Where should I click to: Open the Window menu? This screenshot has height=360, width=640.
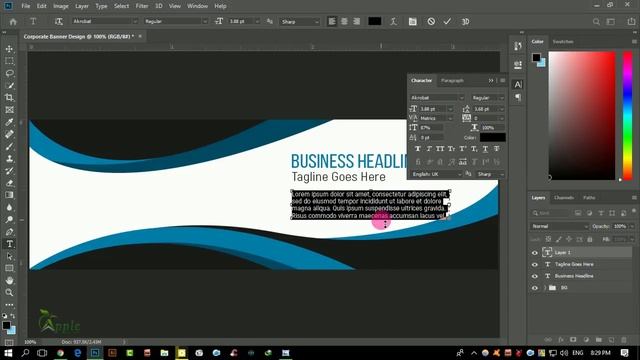click(x=197, y=6)
